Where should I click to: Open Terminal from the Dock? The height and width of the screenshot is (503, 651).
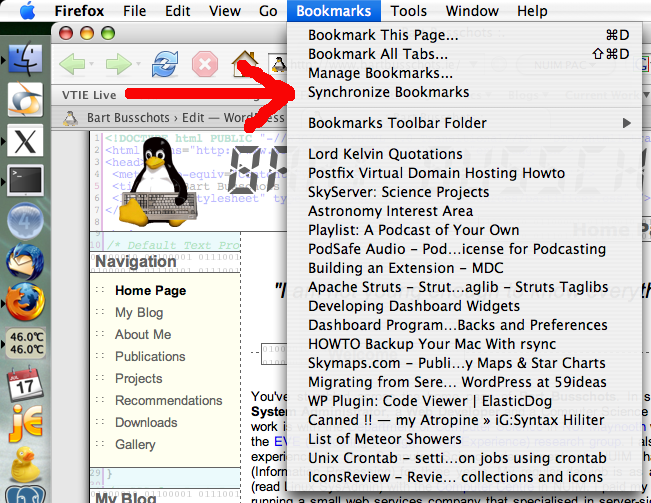[26, 180]
